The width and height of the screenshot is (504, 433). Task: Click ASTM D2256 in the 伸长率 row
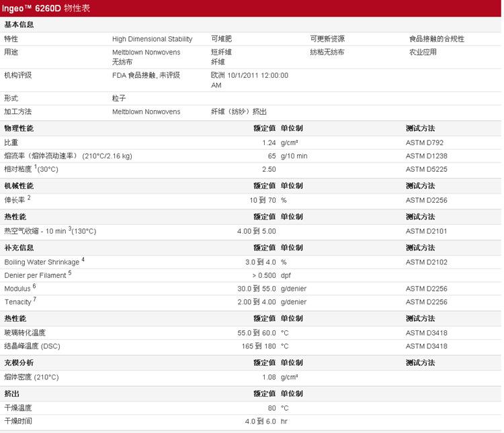[426, 200]
